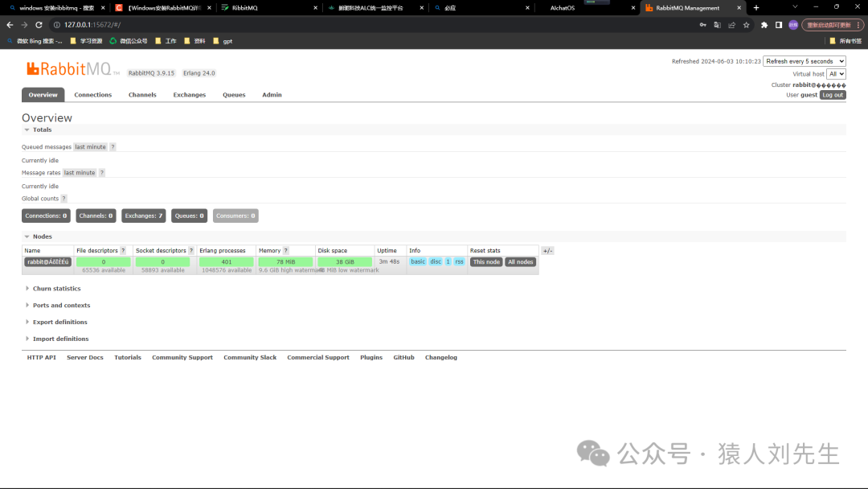This screenshot has width=868, height=489.
Task: Switch to the Exchanges tab
Action: pyautogui.click(x=190, y=95)
